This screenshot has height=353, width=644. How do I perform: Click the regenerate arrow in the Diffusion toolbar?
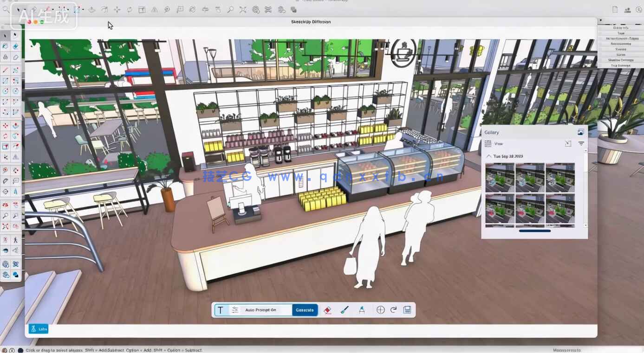point(393,309)
